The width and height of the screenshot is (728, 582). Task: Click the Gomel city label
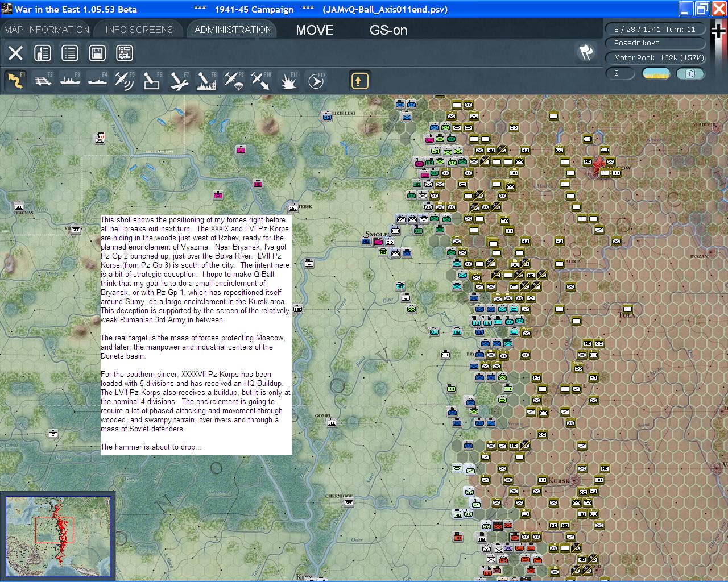tap(322, 415)
